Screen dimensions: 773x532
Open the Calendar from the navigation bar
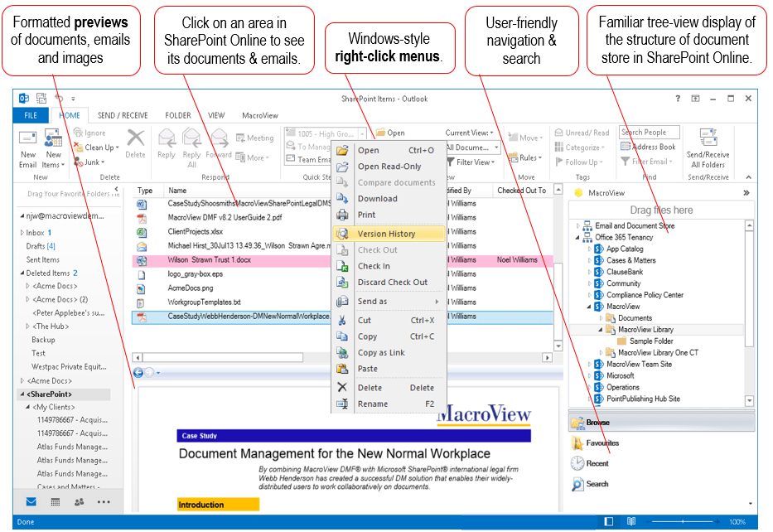54,501
